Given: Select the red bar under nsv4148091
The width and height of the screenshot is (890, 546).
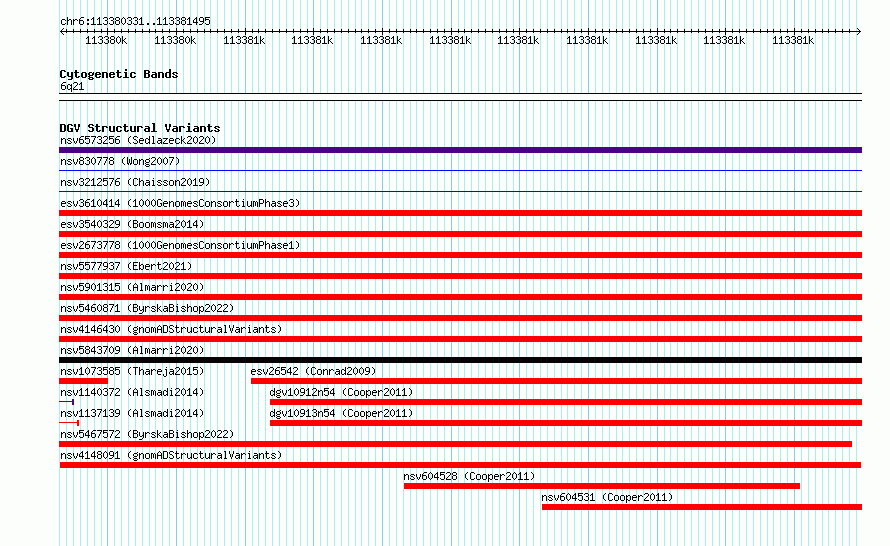Looking at the screenshot, I should (460, 465).
